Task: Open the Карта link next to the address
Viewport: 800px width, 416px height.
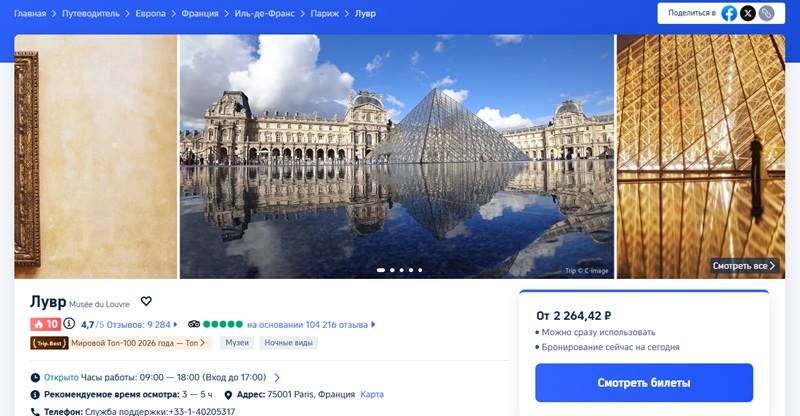Action: 372,394
